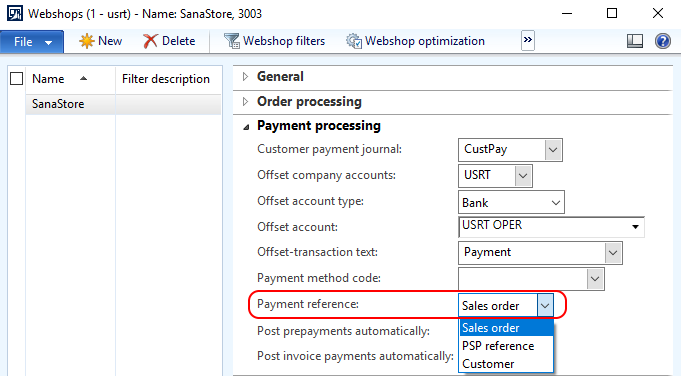Click the Post prepayments automatically label
Image resolution: width=681 pixels, height=376 pixels.
point(343,331)
